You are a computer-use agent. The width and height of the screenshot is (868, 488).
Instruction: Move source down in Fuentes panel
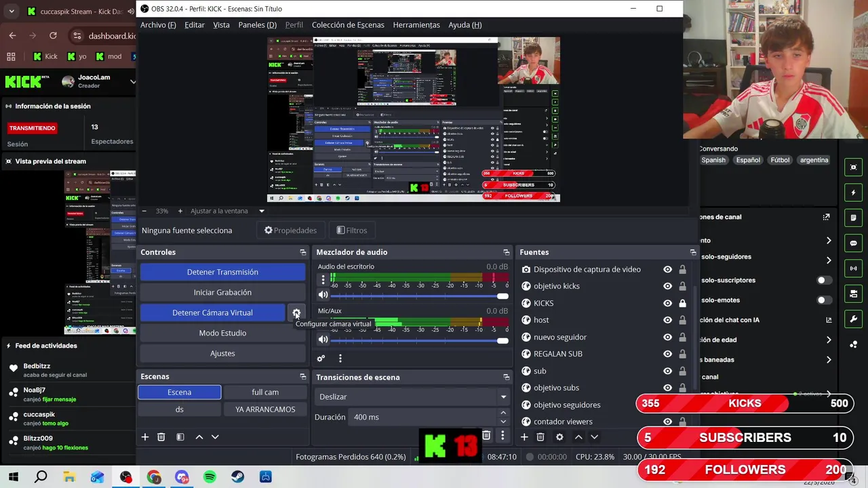(x=594, y=437)
